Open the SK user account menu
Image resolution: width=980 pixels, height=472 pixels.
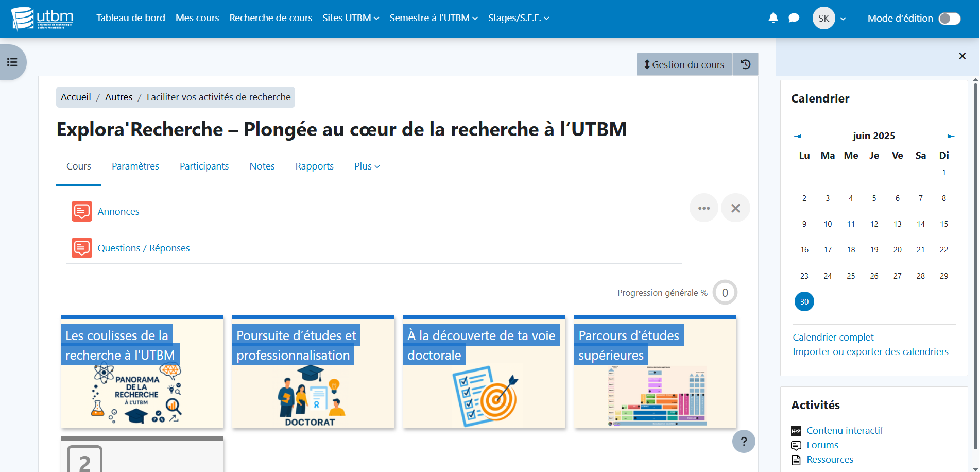[829, 19]
